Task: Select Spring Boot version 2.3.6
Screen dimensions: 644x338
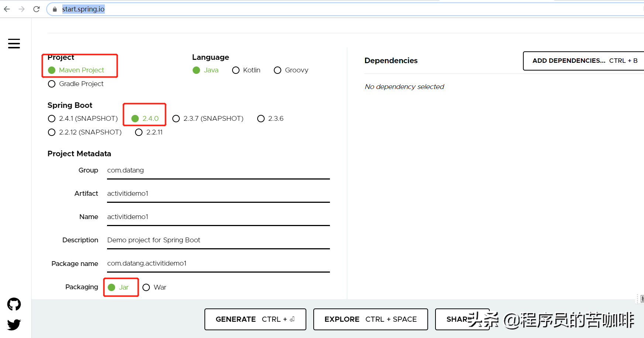Action: 271,119
